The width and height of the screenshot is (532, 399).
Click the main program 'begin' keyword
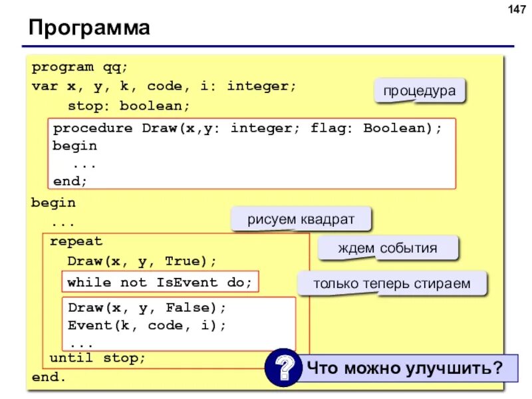(x=53, y=203)
